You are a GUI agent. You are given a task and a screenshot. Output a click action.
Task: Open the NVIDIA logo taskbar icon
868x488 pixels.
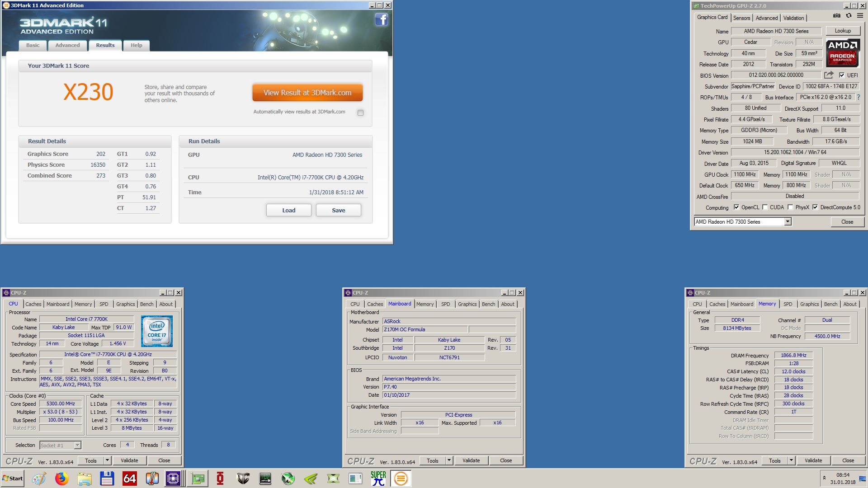point(311,479)
